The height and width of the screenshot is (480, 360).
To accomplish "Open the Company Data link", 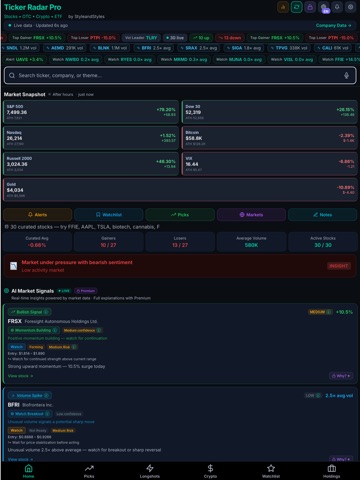I will pos(333,25).
